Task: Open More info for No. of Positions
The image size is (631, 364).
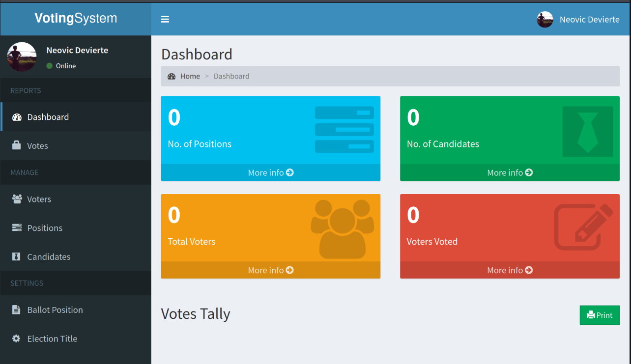Action: (270, 172)
